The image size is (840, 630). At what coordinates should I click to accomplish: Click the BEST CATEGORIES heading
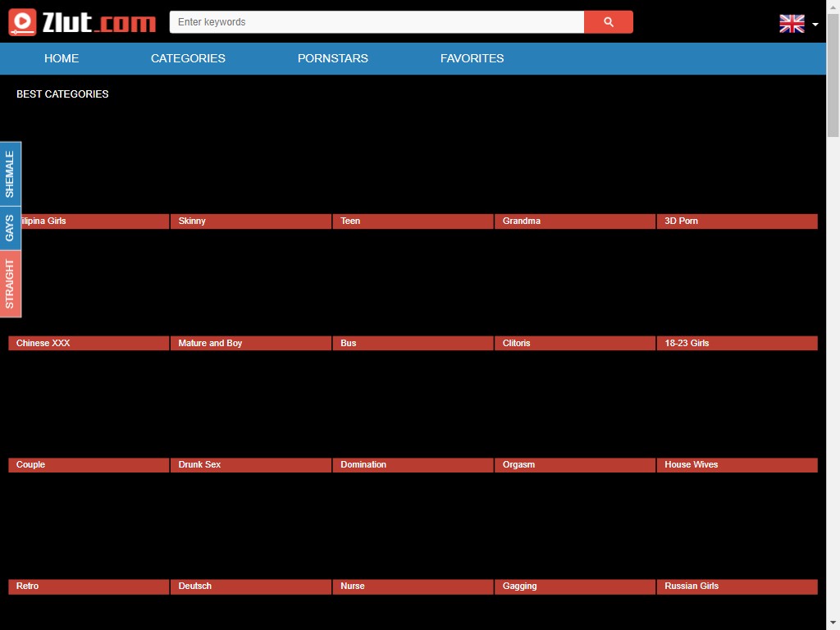(62, 94)
